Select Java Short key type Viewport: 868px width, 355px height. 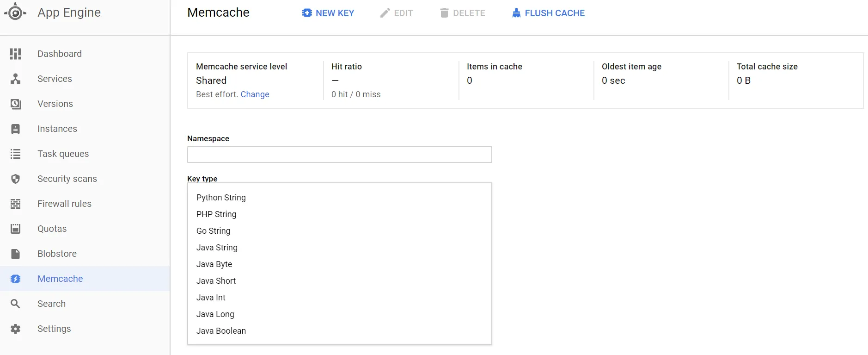340,281
